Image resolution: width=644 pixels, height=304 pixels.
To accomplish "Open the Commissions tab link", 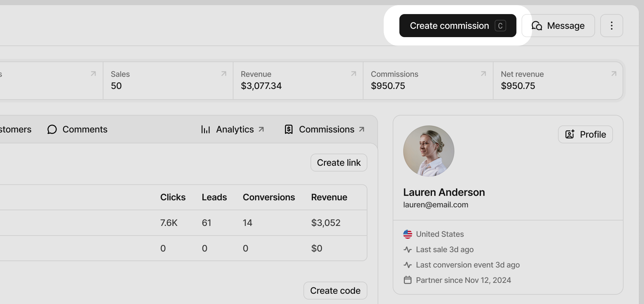I will [x=325, y=129].
